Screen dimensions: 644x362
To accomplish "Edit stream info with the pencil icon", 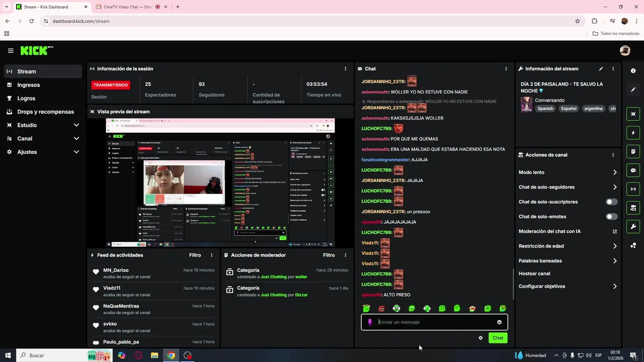I will tap(601, 69).
